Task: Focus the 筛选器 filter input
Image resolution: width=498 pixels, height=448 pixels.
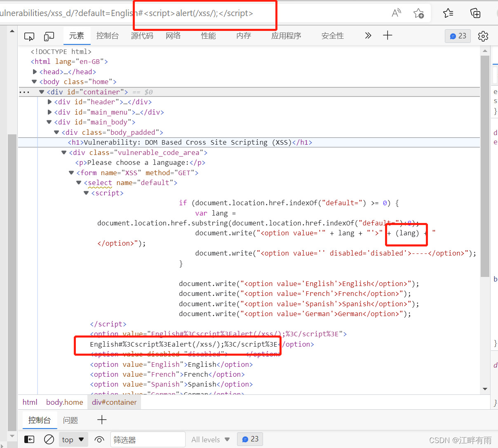Action: (148, 439)
